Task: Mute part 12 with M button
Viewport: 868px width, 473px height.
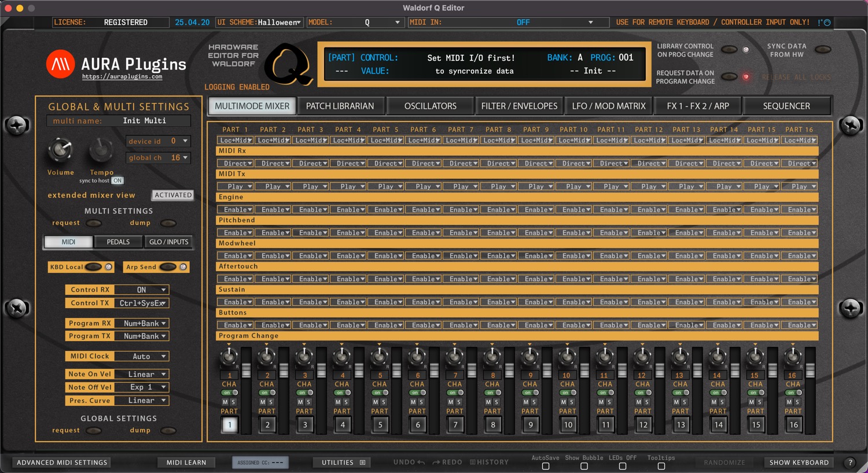Action: [x=639, y=402]
